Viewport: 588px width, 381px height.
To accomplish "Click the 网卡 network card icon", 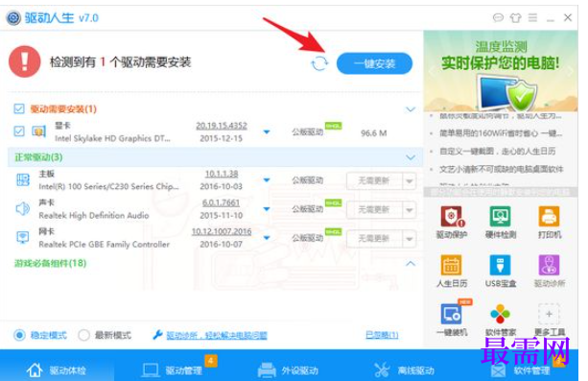I will (x=23, y=238).
